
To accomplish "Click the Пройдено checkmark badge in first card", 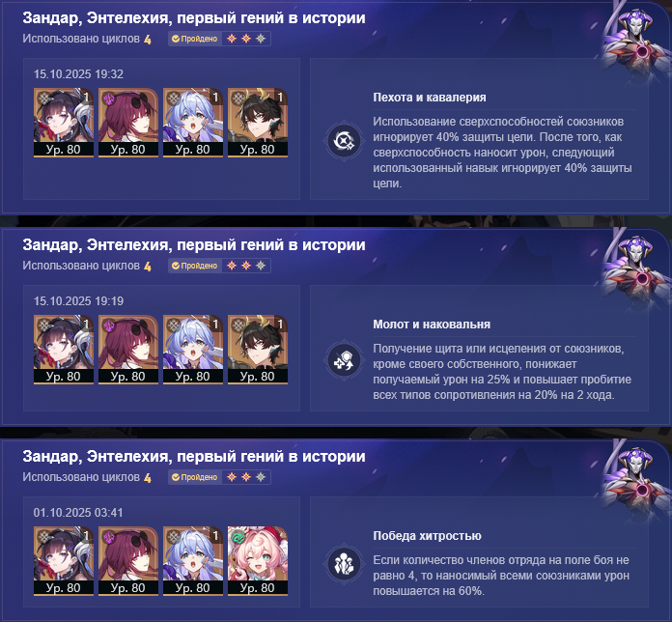I will pyautogui.click(x=195, y=39).
